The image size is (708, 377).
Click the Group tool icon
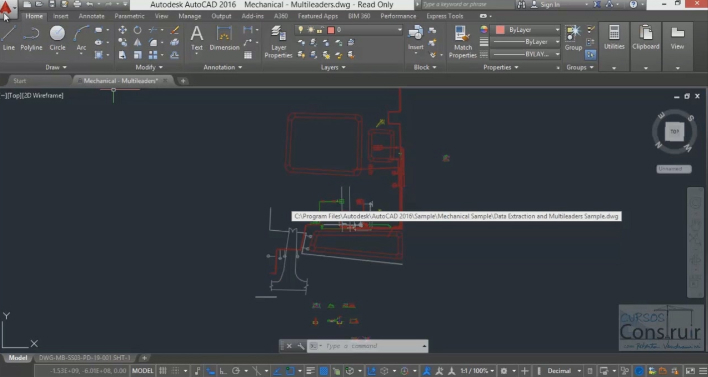[x=573, y=38]
